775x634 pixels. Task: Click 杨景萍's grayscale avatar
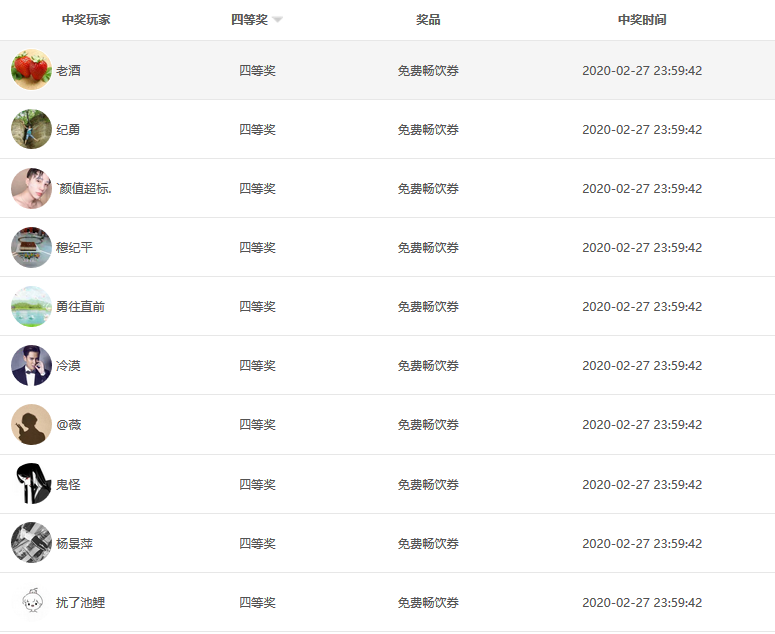(x=31, y=543)
